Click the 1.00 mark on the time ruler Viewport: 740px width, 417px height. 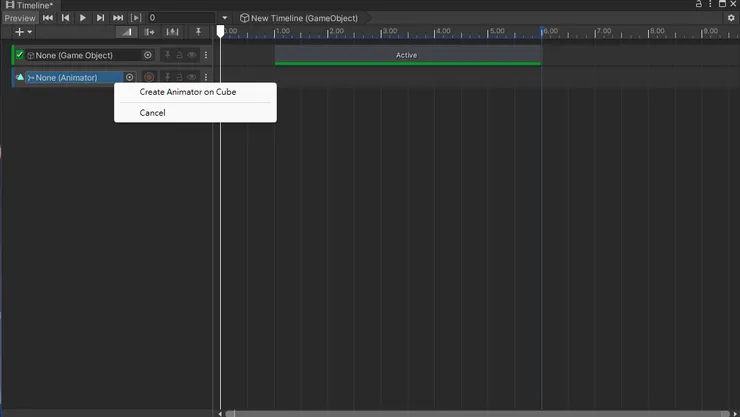point(282,31)
